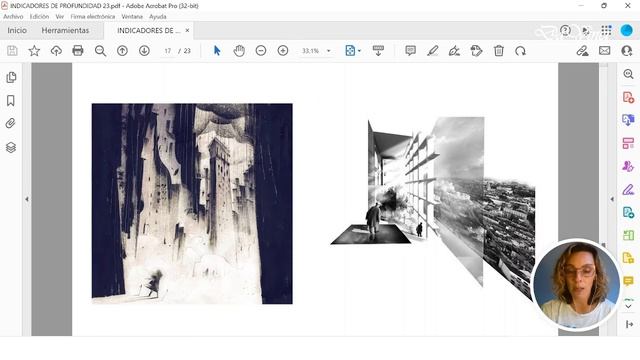Image resolution: width=640 pixels, height=360 pixels.
Task: Send file by email envelope icon
Action: 604,51
